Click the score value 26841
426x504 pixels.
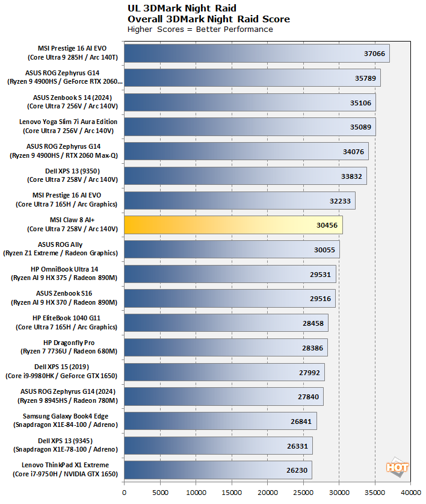(301, 422)
